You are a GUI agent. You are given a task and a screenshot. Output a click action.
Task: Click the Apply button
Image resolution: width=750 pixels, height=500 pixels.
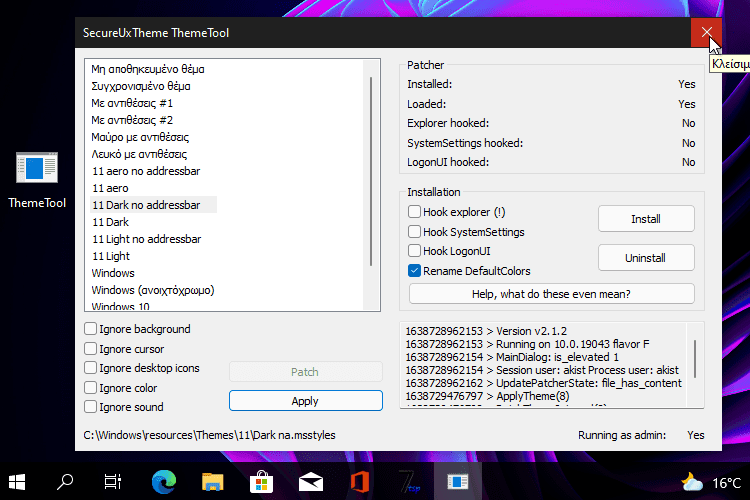point(305,400)
